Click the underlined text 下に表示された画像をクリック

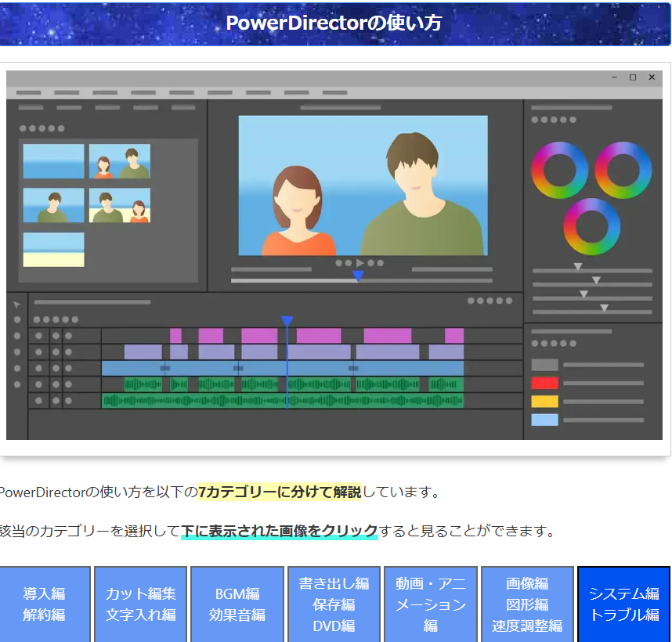[x=280, y=531]
